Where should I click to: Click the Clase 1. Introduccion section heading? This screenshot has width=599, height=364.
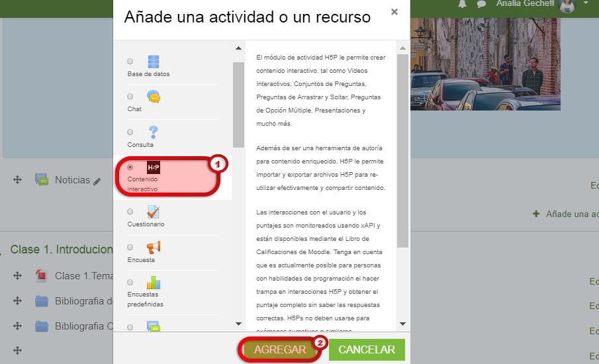click(x=62, y=250)
